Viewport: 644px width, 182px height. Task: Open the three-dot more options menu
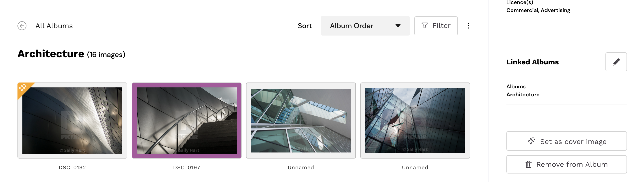pyautogui.click(x=468, y=26)
